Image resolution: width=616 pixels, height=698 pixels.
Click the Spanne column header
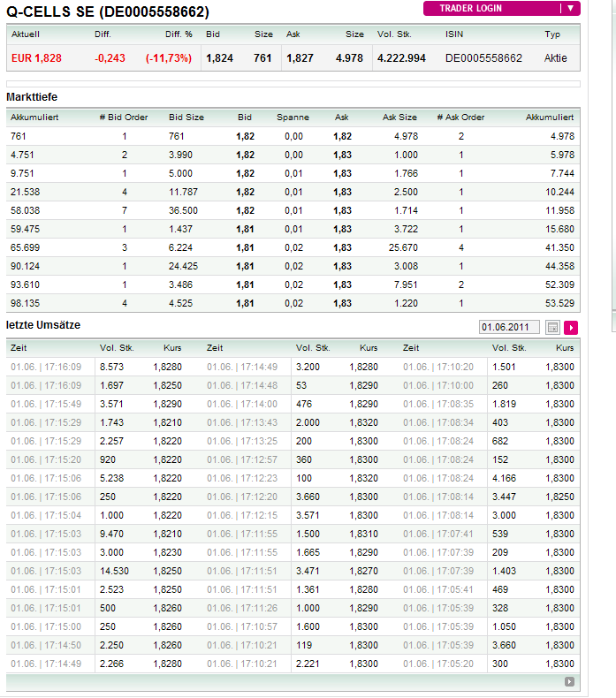(293, 118)
